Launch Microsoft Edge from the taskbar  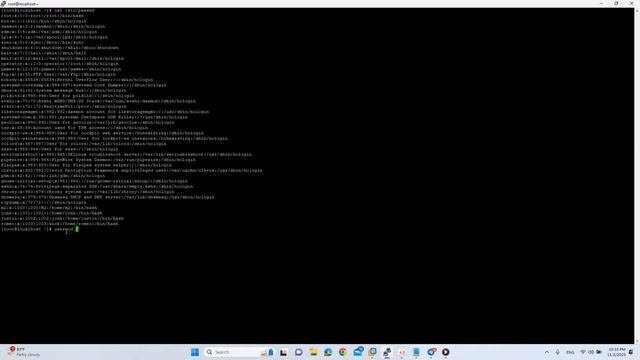point(328,352)
